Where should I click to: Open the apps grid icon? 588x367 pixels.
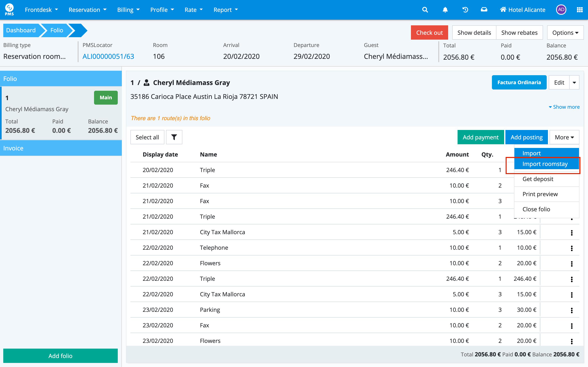[579, 10]
